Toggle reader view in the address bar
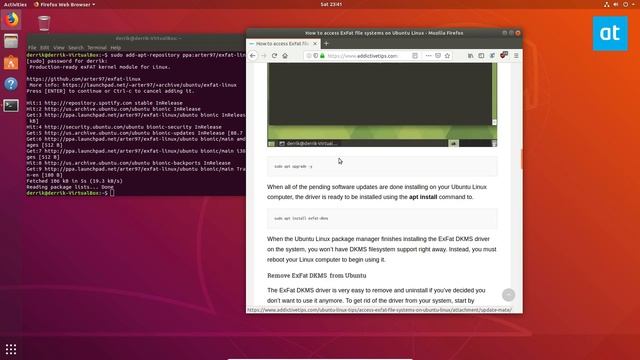The width and height of the screenshot is (640, 360). coord(415,56)
